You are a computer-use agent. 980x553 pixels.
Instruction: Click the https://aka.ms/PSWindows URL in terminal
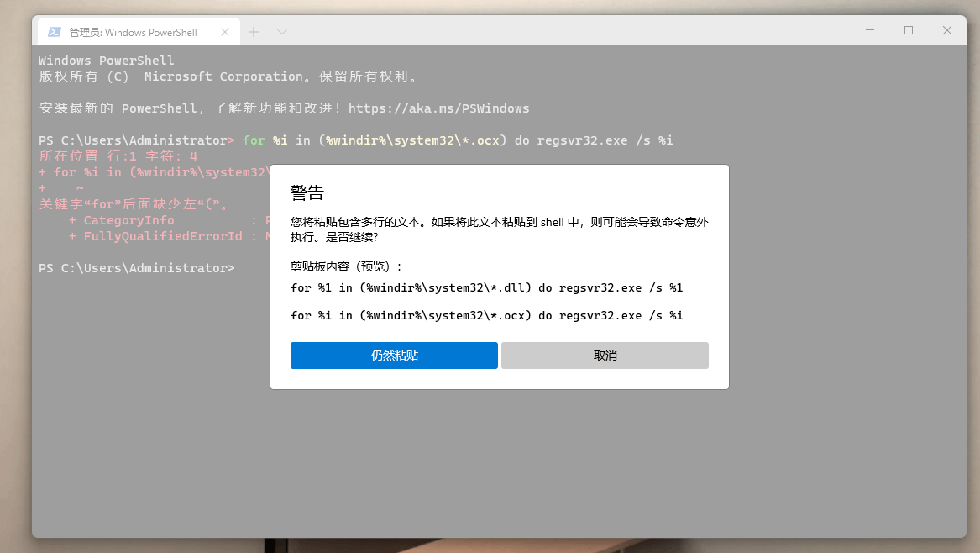pyautogui.click(x=438, y=108)
